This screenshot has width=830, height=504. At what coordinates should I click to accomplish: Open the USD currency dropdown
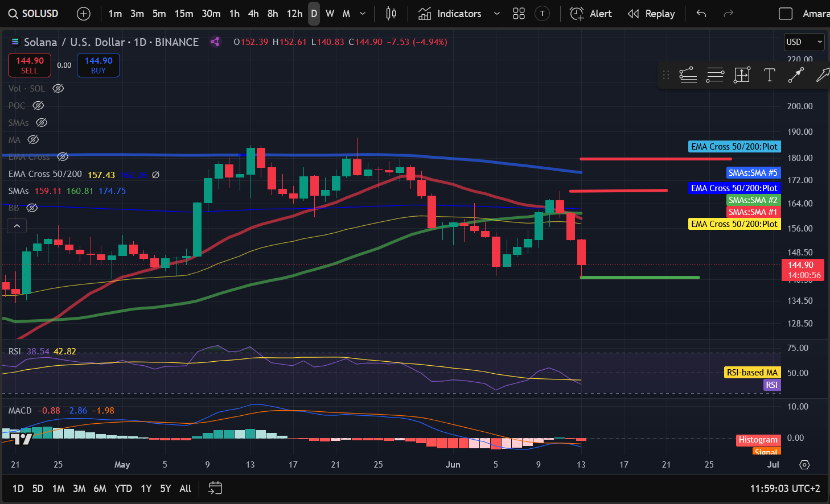coord(804,42)
